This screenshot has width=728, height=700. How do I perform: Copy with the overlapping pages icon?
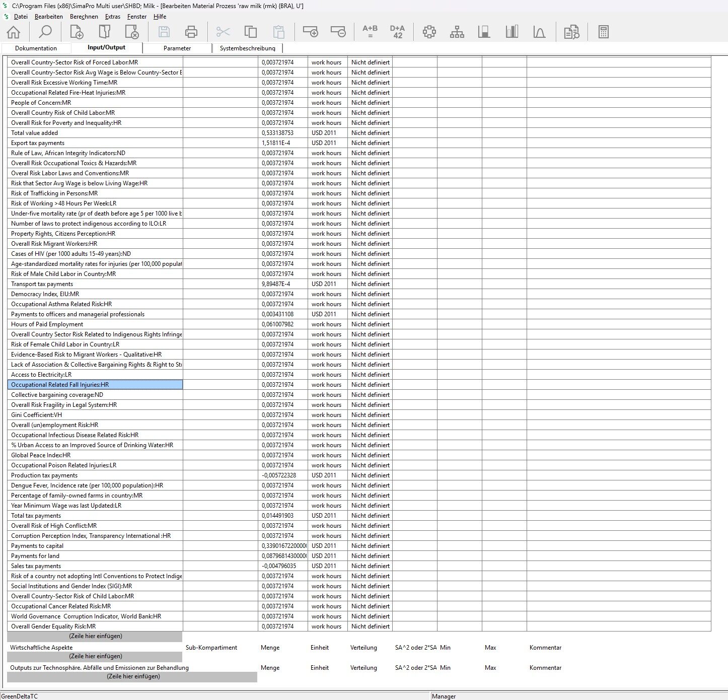251,32
